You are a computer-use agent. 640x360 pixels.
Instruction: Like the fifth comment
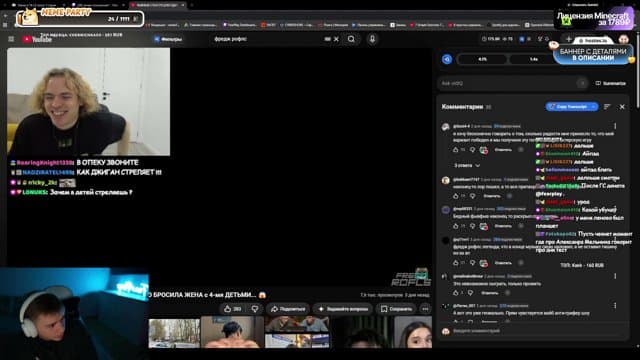point(456,293)
